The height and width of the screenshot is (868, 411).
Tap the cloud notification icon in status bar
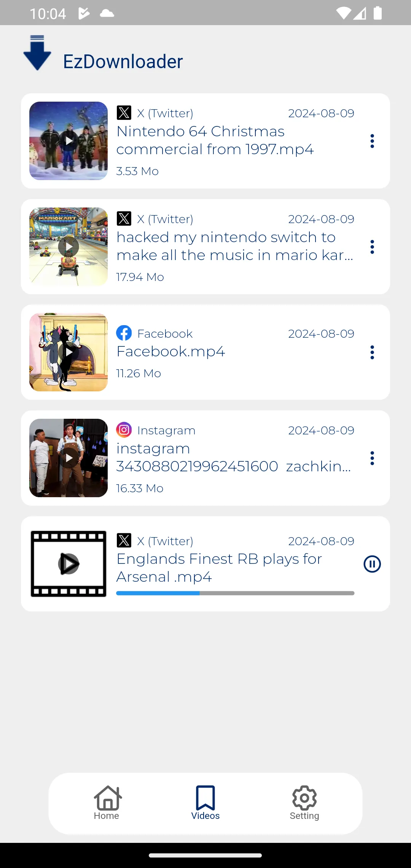pyautogui.click(x=107, y=14)
